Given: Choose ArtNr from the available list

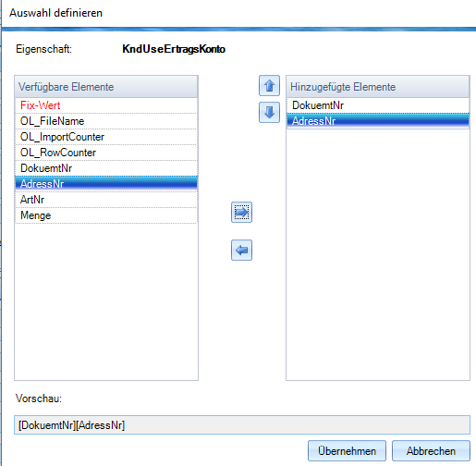Looking at the screenshot, I should pos(106,200).
